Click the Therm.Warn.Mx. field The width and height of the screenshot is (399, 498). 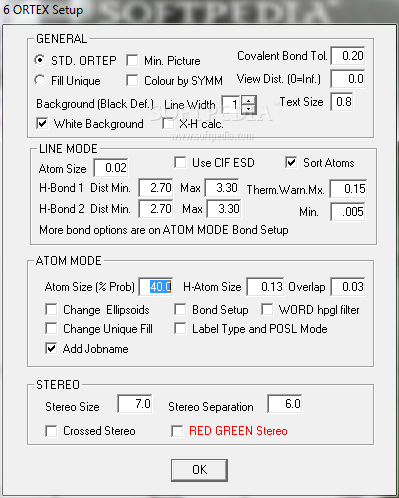click(x=348, y=189)
